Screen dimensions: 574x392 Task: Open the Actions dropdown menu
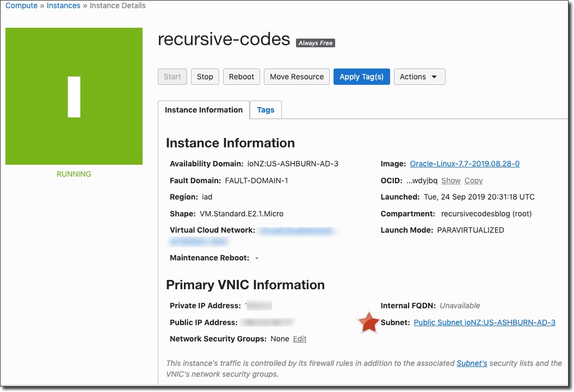click(x=419, y=77)
